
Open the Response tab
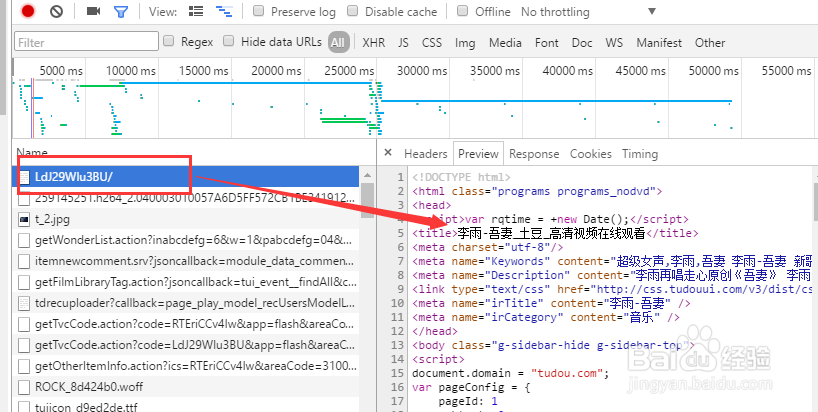coord(534,154)
